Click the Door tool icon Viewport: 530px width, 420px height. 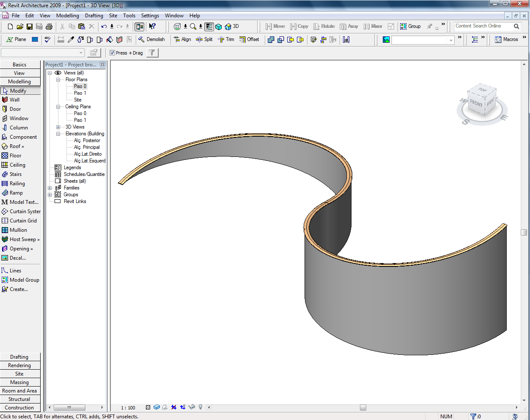pos(5,109)
